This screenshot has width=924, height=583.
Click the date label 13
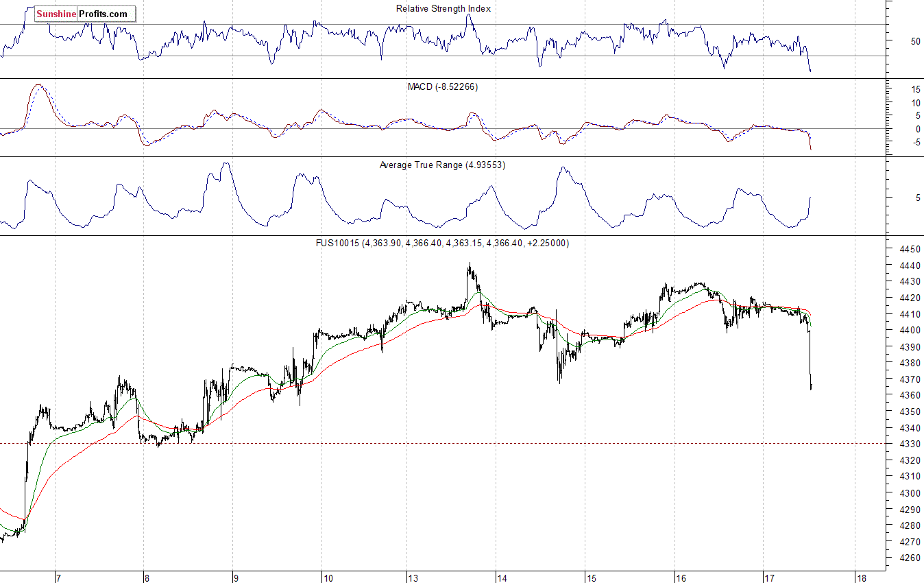(414, 578)
